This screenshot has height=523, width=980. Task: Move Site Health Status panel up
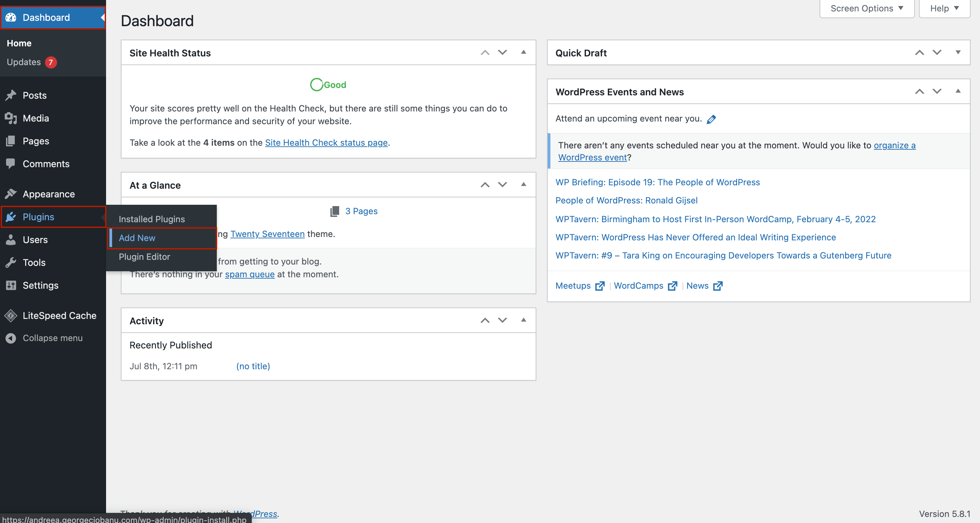(x=485, y=52)
